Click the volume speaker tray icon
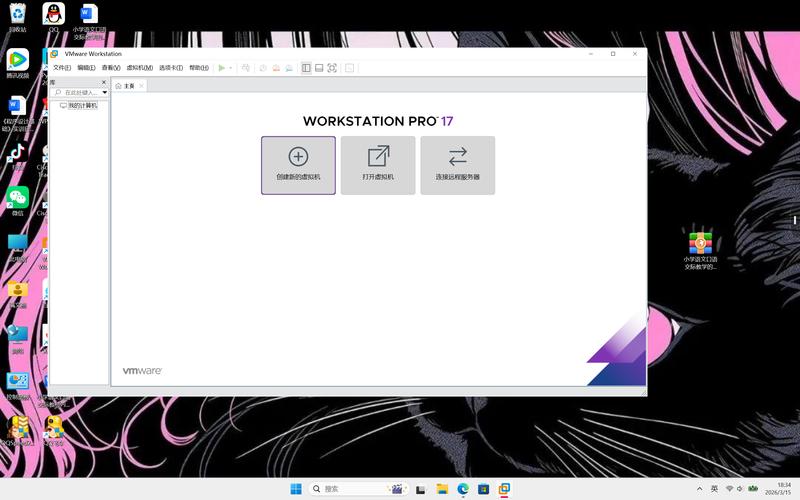The width and height of the screenshot is (800, 500). pos(740,489)
